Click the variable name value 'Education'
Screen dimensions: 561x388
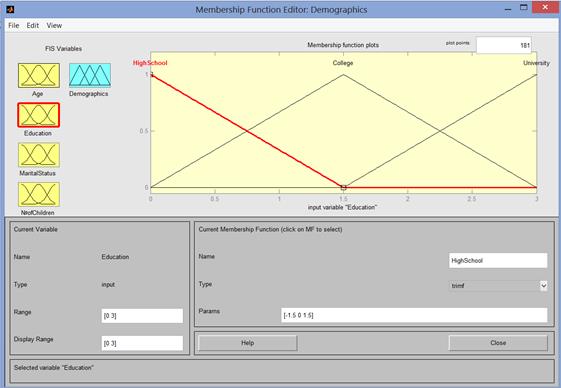coord(115,257)
